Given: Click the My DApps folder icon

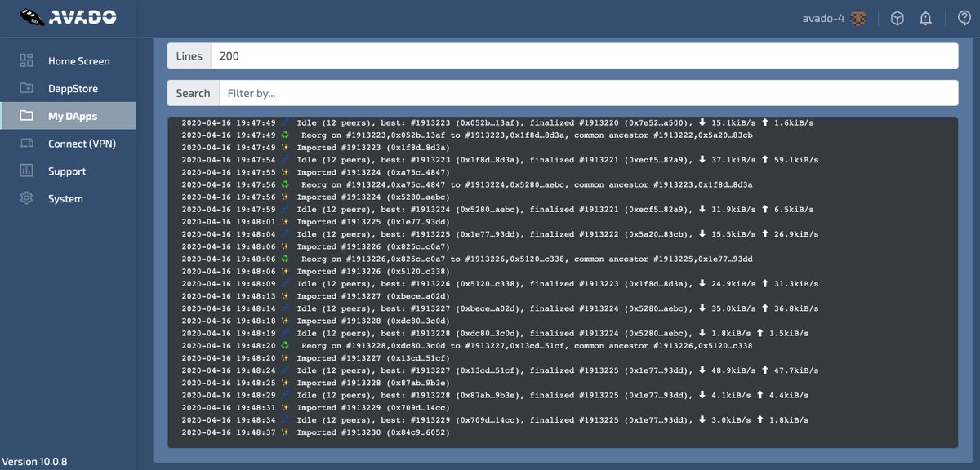Looking at the screenshot, I should coord(26,116).
